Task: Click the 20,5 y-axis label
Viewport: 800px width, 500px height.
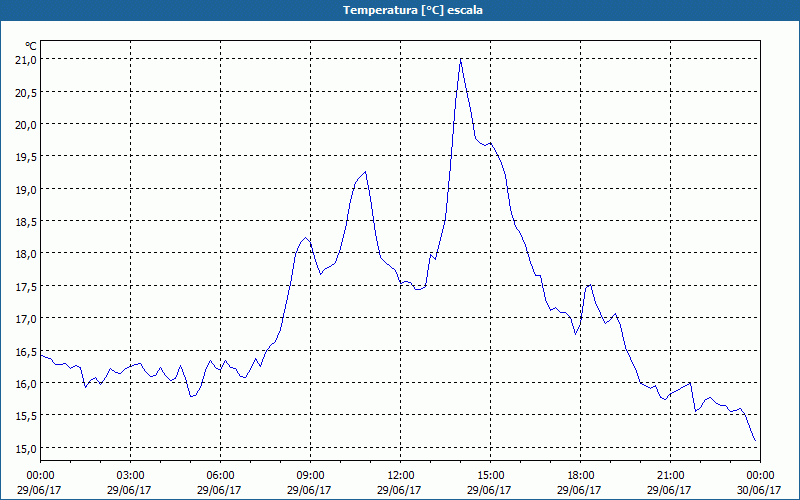Action: 26,92
